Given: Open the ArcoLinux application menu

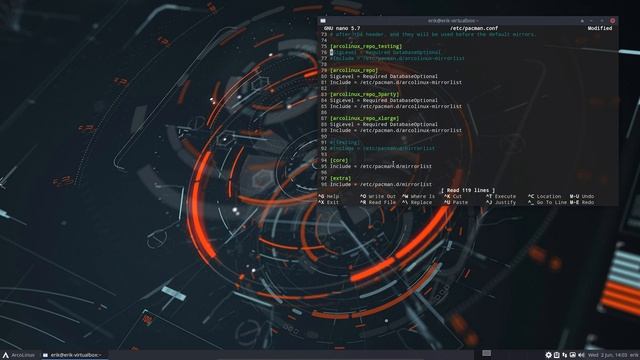Looking at the screenshot, I should [x=19, y=355].
